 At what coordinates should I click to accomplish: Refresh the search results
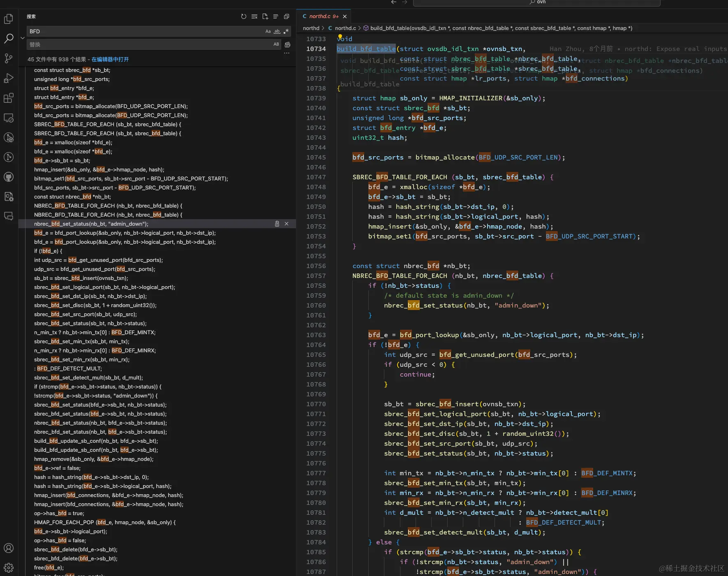tap(244, 16)
